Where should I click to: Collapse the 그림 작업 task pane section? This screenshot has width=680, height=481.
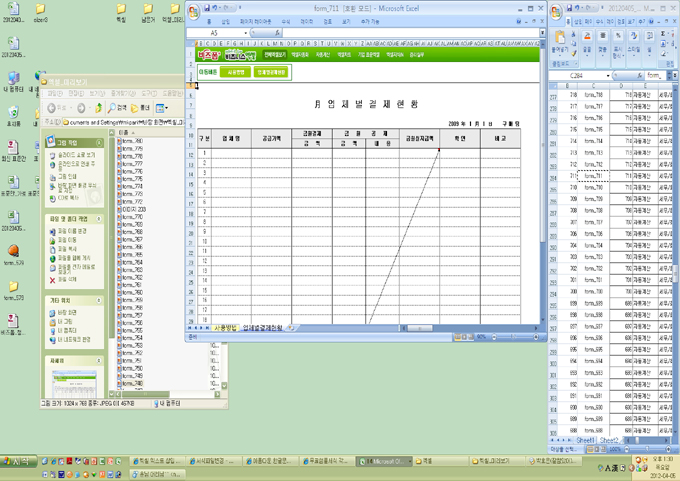pyautogui.click(x=98, y=142)
